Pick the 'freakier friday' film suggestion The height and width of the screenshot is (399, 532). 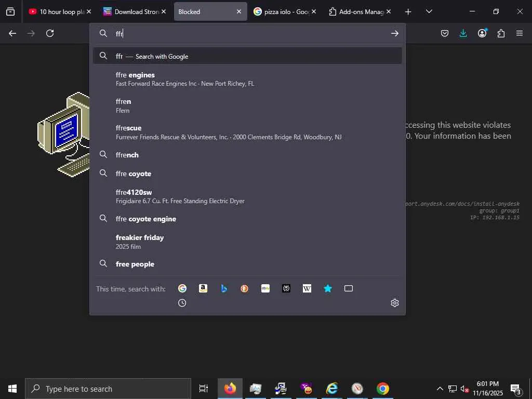pyautogui.click(x=247, y=242)
